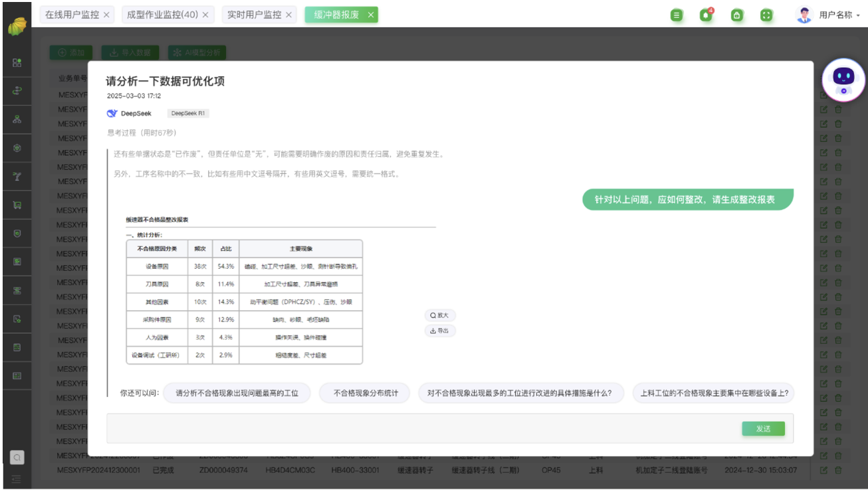Toggle fullscreen with the expand icon
The height and width of the screenshot is (490, 868).
[x=766, y=15]
